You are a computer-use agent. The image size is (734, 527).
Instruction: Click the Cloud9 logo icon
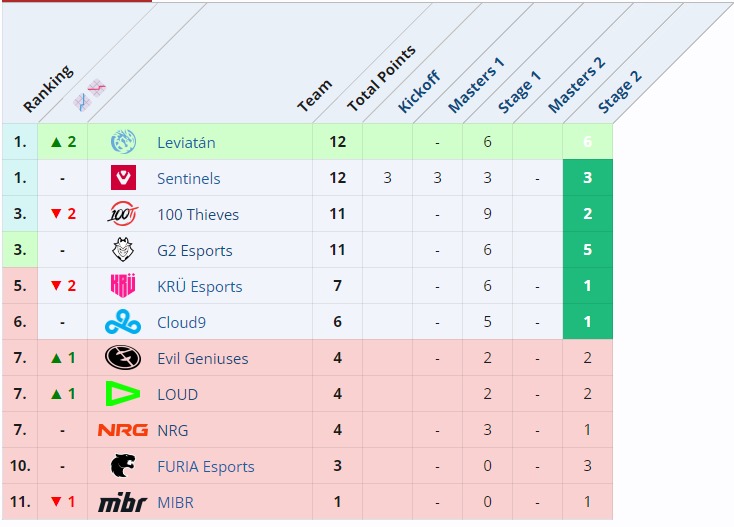pyautogui.click(x=123, y=322)
